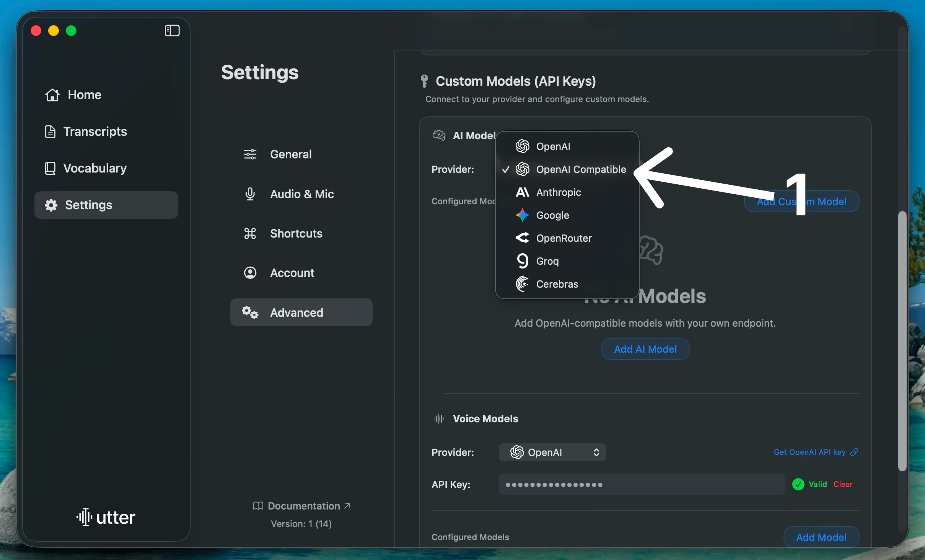Switch to the Advanced tab
This screenshot has width=925, height=560.
296,312
